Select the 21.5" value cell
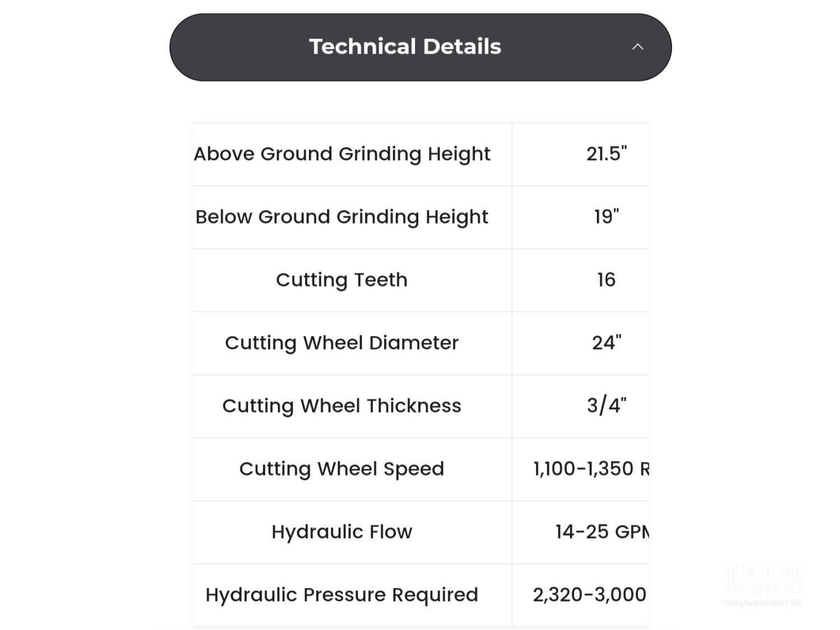840x630 pixels. [606, 154]
